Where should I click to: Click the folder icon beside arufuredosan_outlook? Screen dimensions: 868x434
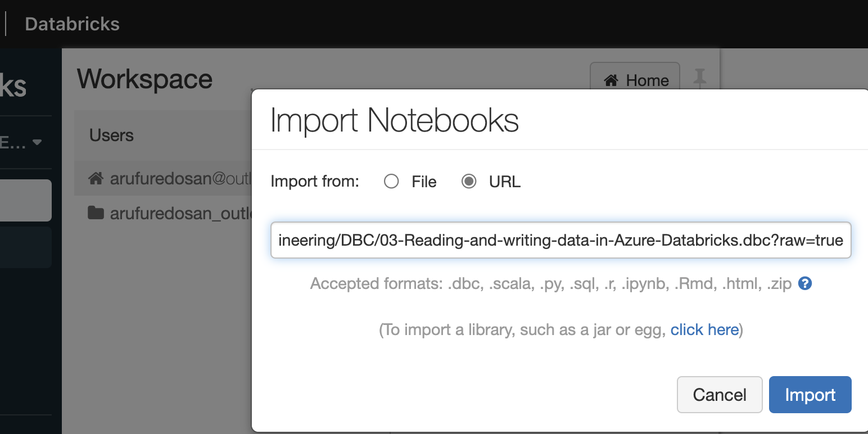[96, 213]
